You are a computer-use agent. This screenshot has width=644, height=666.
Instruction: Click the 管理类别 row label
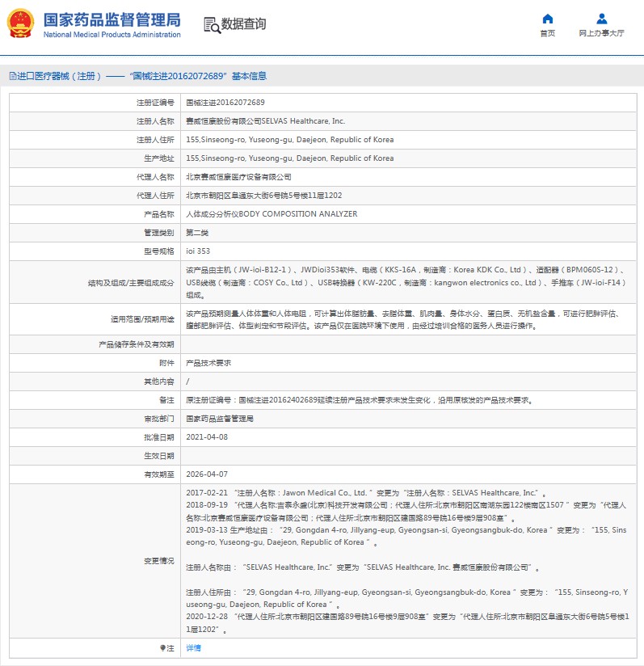coord(159,232)
